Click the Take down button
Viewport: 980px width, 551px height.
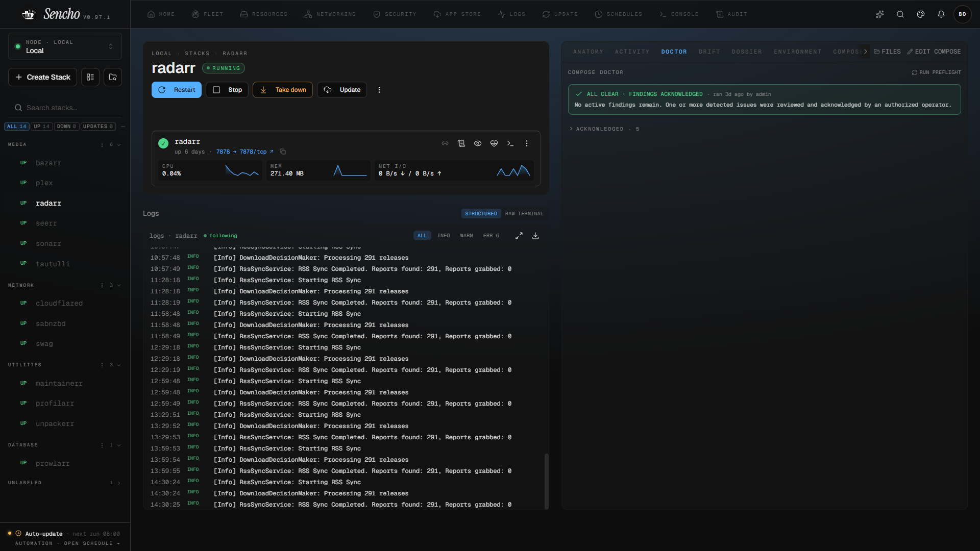click(x=283, y=90)
